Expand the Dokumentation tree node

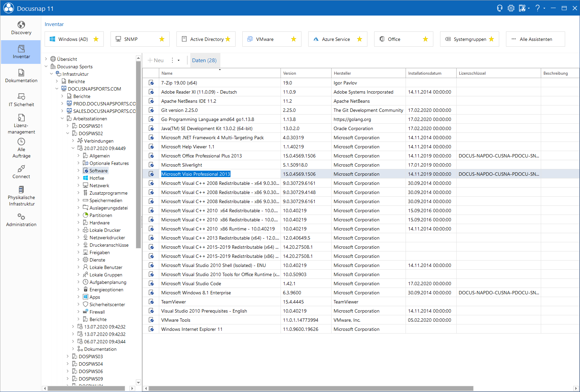pyautogui.click(x=73, y=349)
